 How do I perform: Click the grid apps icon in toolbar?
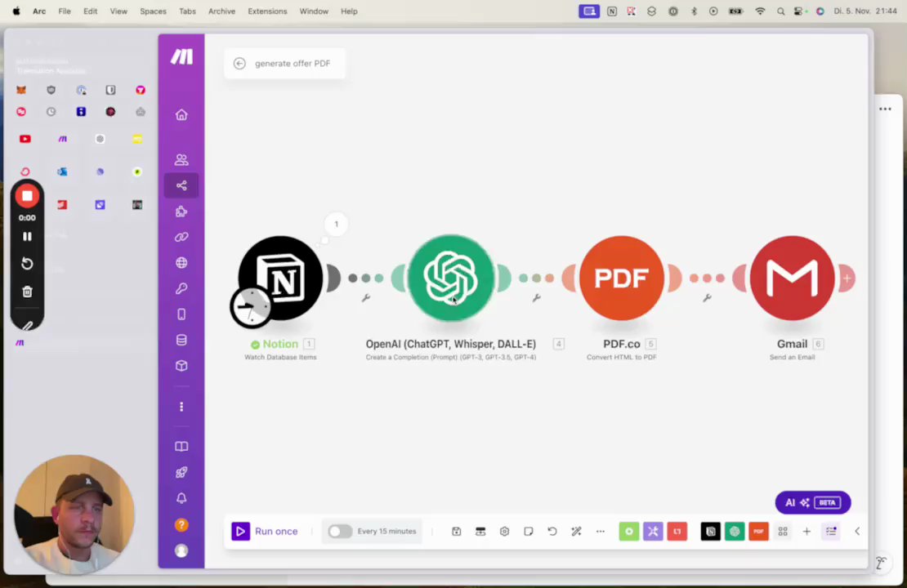click(783, 532)
